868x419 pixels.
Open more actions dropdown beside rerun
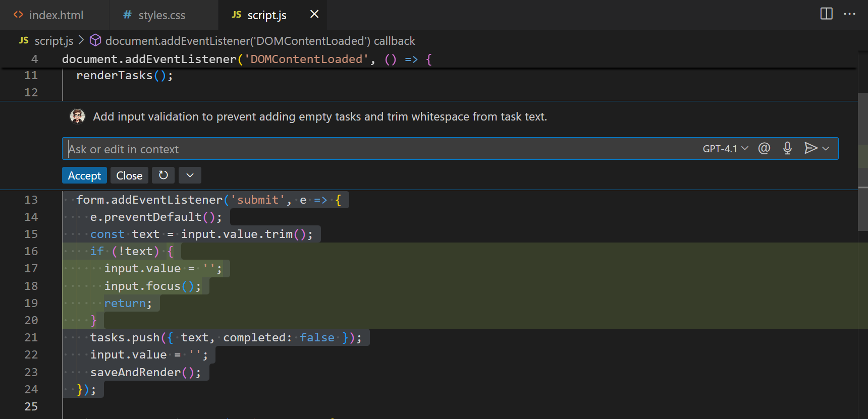(x=190, y=175)
